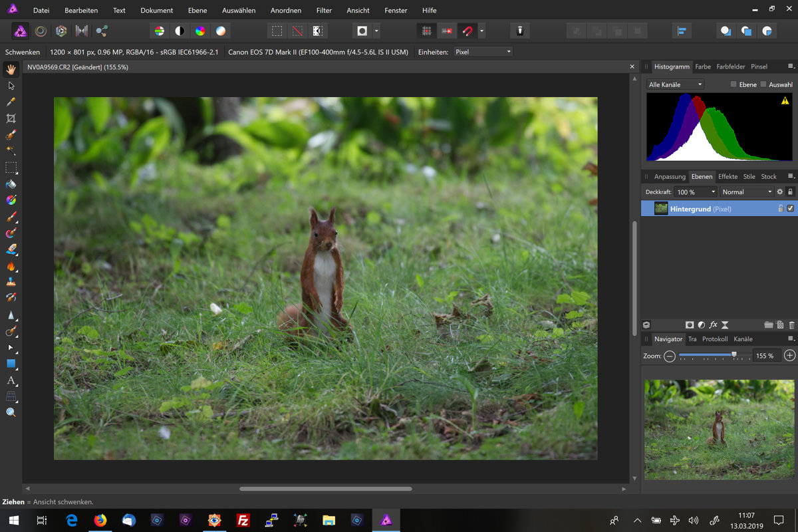Switch to the Protokoll tab
The width and height of the screenshot is (798, 532).
click(715, 339)
